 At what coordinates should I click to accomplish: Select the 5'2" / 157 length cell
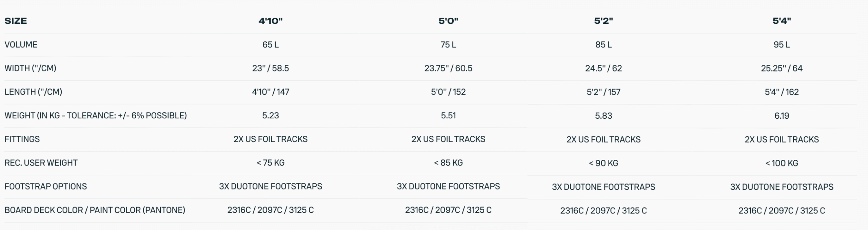pos(604,92)
